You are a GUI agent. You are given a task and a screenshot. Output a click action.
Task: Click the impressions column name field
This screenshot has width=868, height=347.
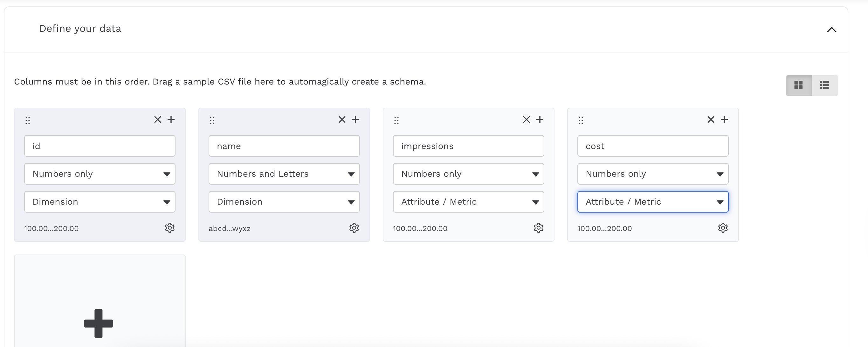pyautogui.click(x=468, y=146)
